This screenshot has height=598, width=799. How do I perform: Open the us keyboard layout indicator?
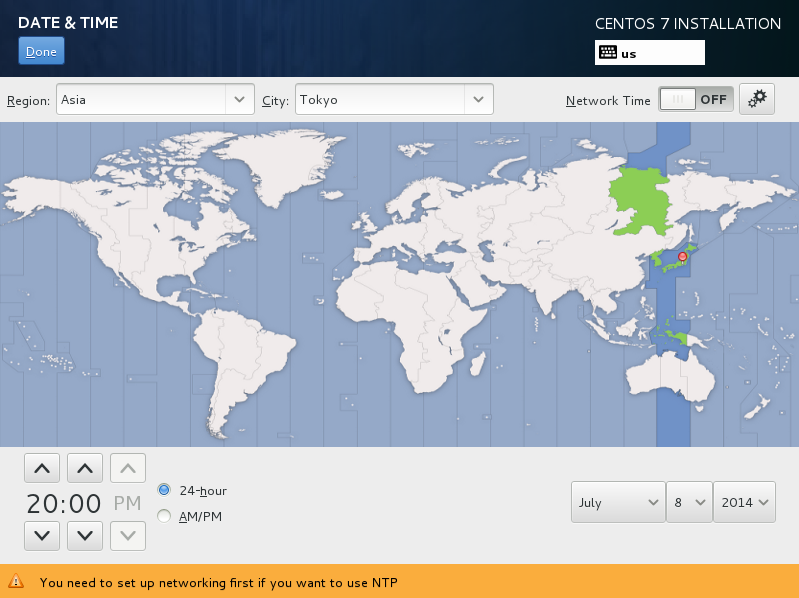coord(650,53)
